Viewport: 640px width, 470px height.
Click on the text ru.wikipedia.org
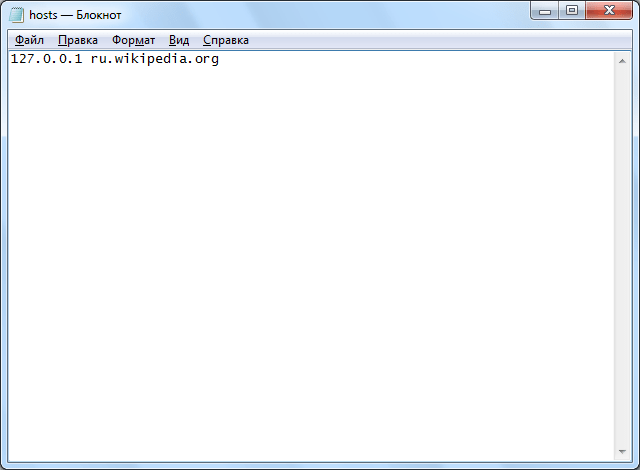155,59
